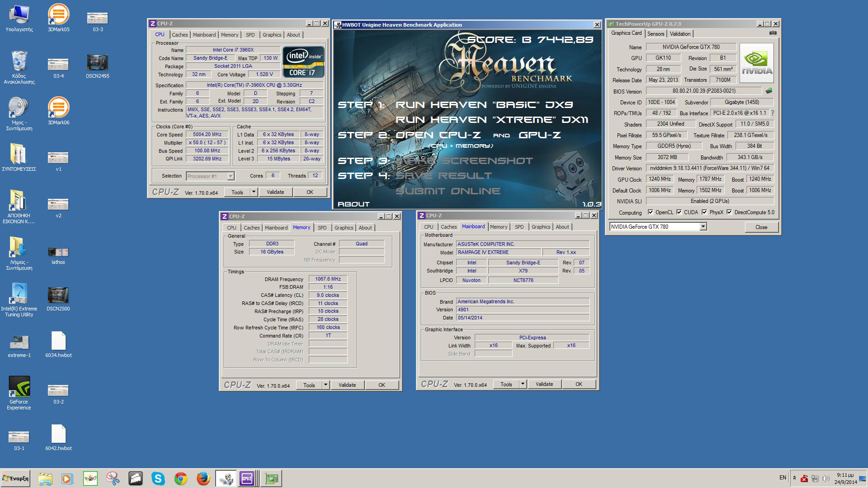Toggle the DirectCompute 5.0 checkbox in GPU-Z
Screen dimensions: 868x488
coord(729,212)
